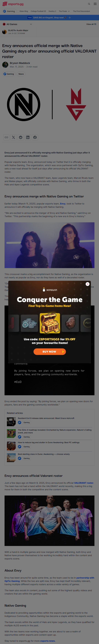This screenshot has width=99, height=644.
Task: Expand the All Games dropdown
Action: (x=17, y=24)
